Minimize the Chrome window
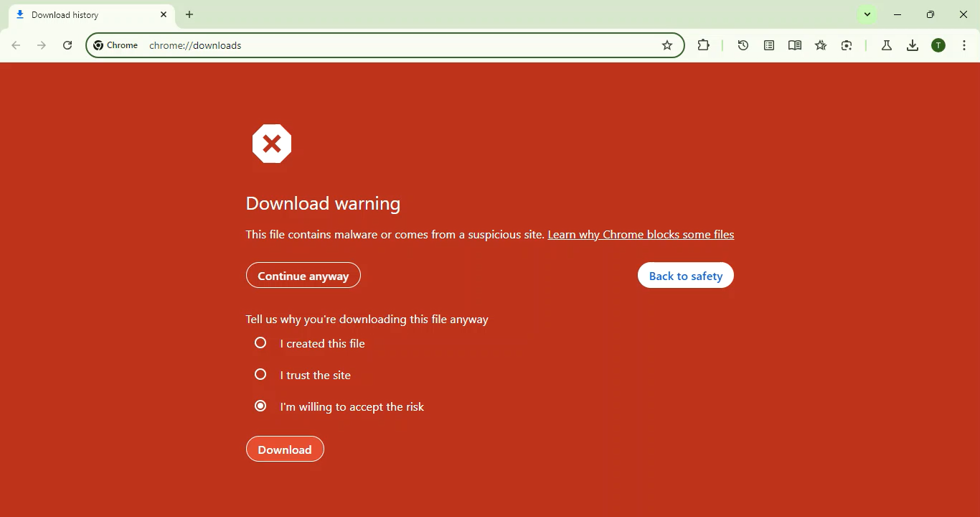The height and width of the screenshot is (517, 980). coord(898,14)
